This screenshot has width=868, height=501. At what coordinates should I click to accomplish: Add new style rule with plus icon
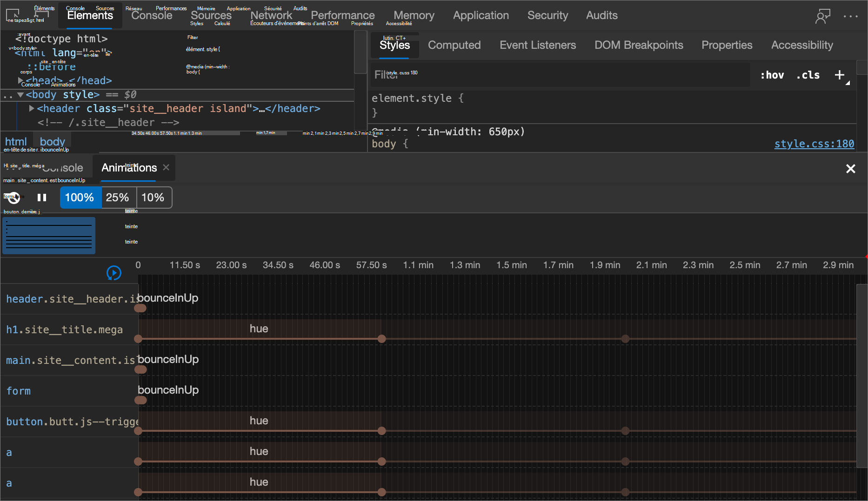(x=840, y=75)
